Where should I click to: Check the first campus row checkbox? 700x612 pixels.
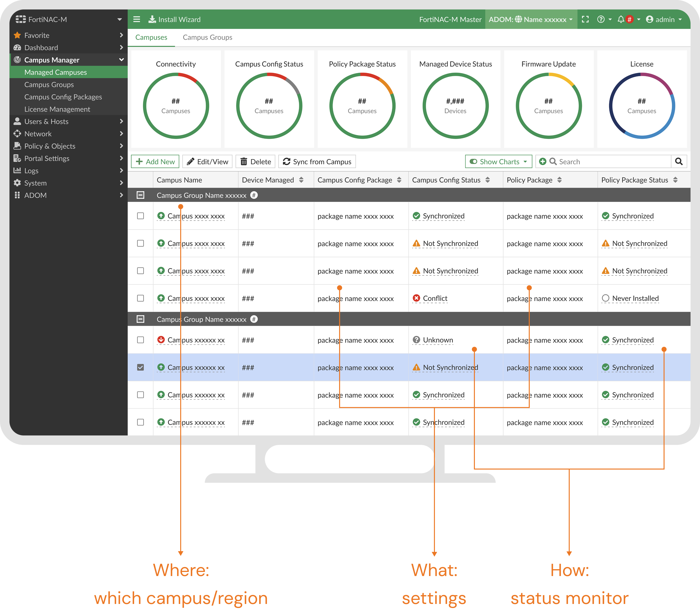140,216
